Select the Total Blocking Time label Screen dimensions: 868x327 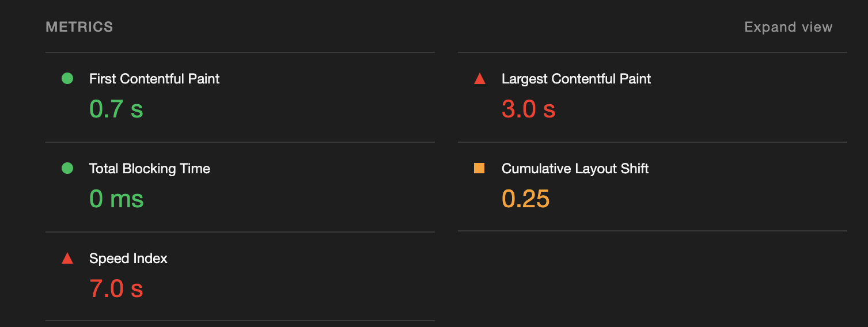tap(150, 169)
